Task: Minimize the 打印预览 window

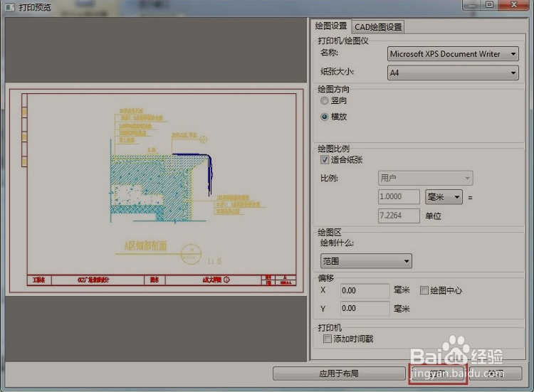Action: click(472, 5)
